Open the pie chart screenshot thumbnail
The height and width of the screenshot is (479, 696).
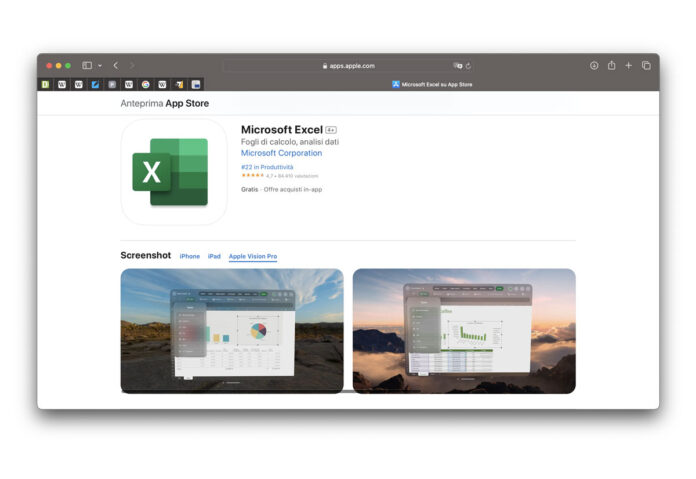point(232,330)
